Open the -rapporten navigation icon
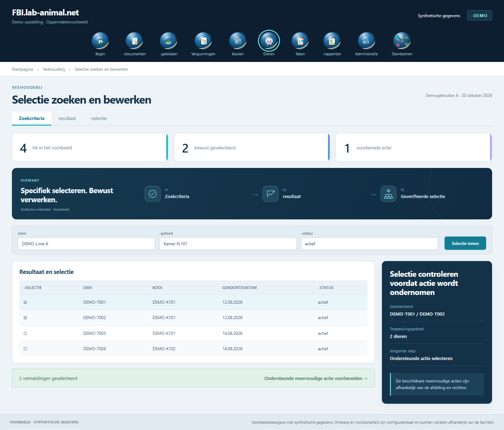504x430 pixels. coord(332,41)
